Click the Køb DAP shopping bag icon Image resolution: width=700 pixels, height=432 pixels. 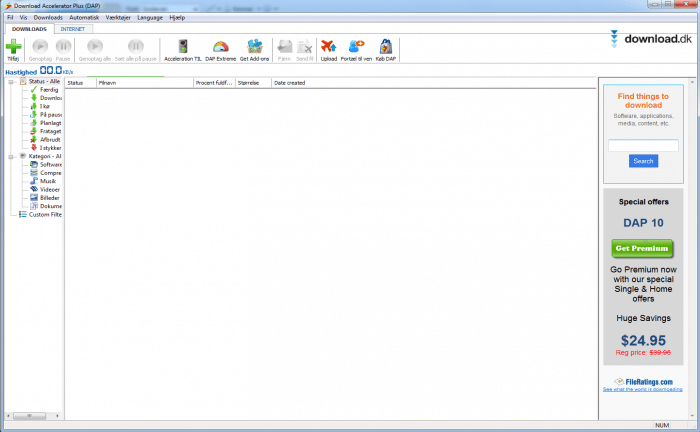(x=385, y=47)
